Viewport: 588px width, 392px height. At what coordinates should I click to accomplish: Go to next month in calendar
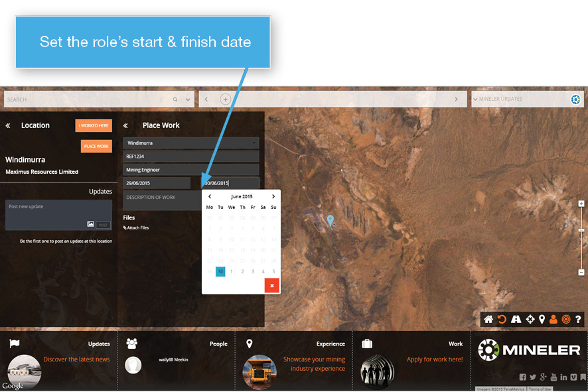(273, 197)
